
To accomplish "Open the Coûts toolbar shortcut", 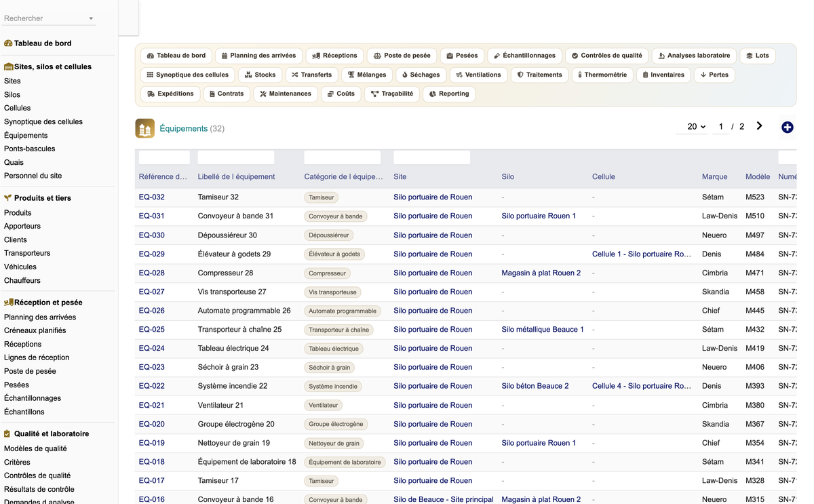I will (x=341, y=94).
